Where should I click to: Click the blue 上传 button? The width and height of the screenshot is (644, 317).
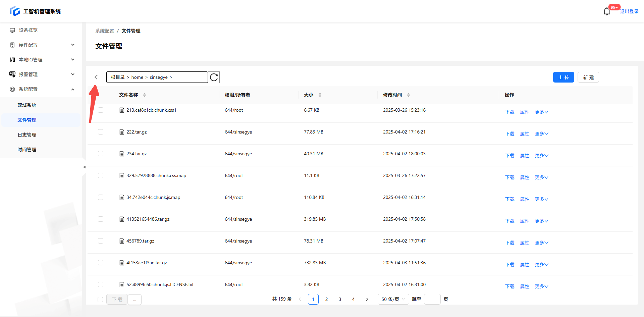point(563,77)
